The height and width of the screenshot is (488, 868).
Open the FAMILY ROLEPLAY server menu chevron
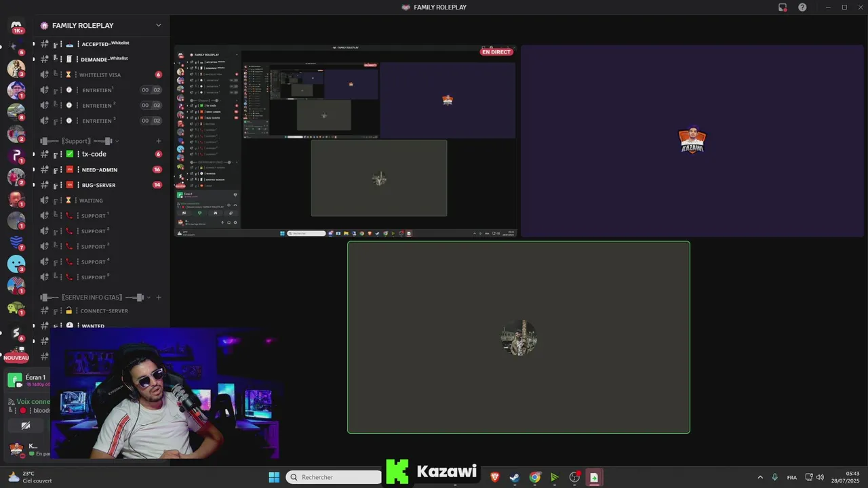158,26
